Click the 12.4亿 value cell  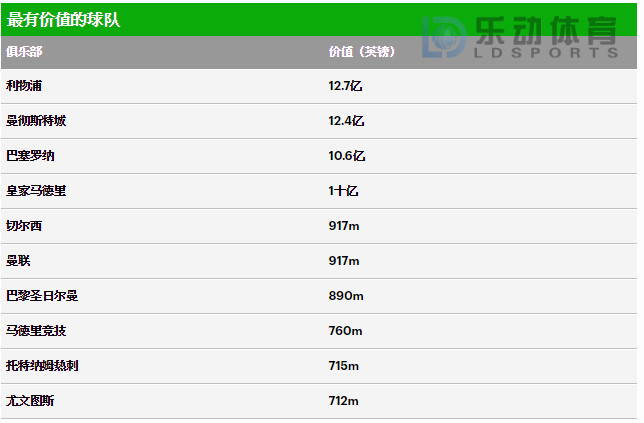346,121
